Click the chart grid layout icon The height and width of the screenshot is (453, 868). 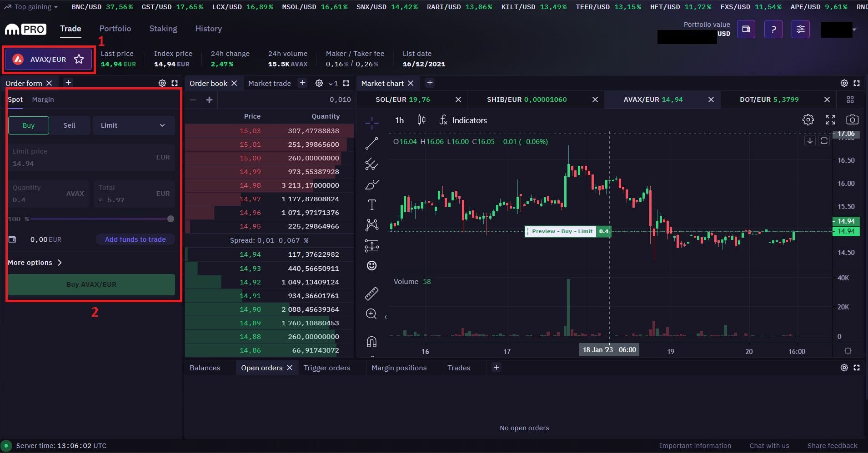[x=850, y=100]
